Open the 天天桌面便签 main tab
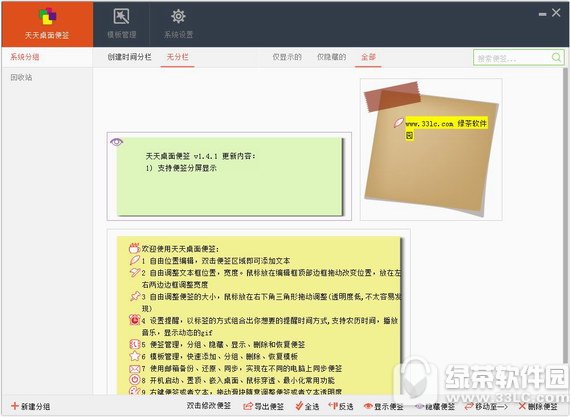This screenshot has height=417, width=570. (x=47, y=24)
